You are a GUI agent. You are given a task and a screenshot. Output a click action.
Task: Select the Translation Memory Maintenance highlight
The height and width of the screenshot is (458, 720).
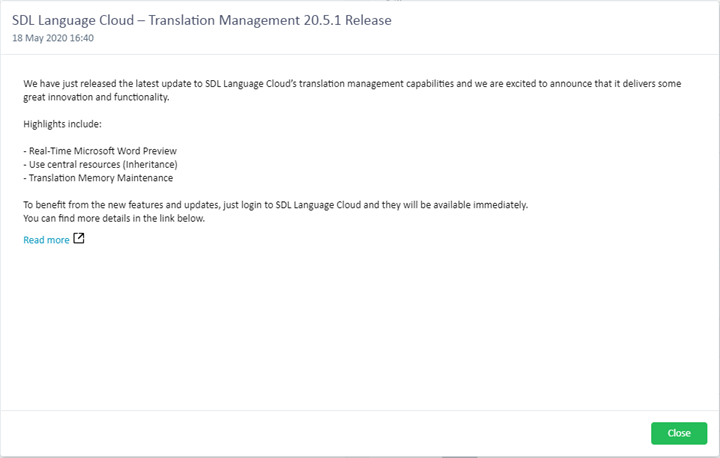pos(98,178)
